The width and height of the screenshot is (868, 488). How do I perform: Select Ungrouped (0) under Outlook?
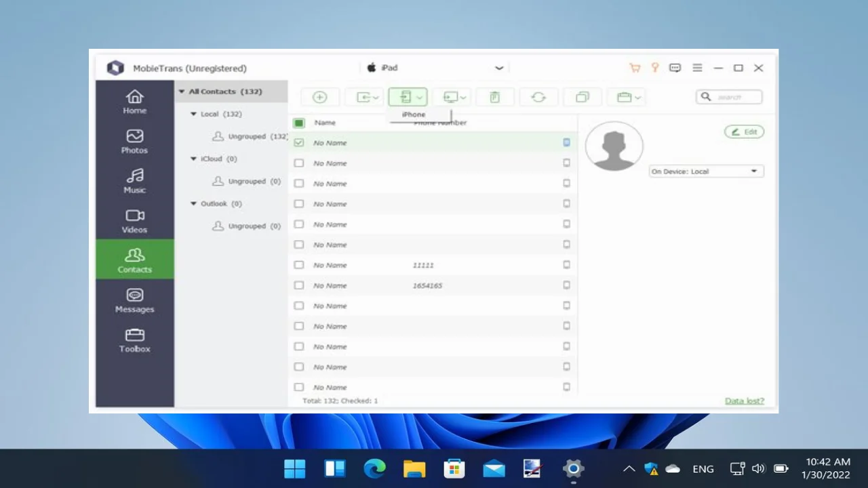point(247,226)
